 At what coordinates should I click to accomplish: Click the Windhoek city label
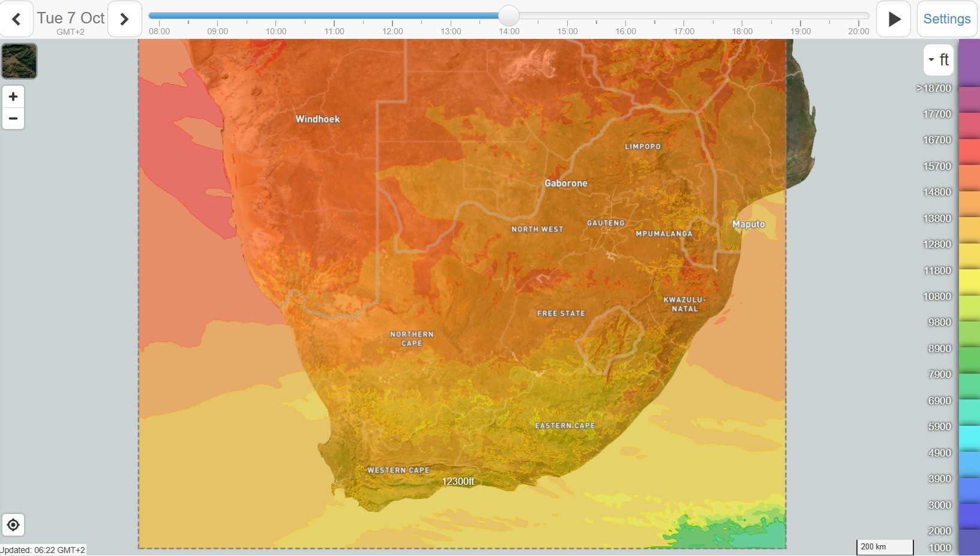(317, 119)
